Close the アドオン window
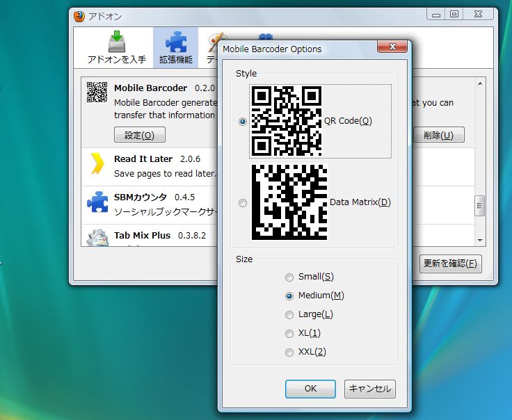 click(478, 14)
